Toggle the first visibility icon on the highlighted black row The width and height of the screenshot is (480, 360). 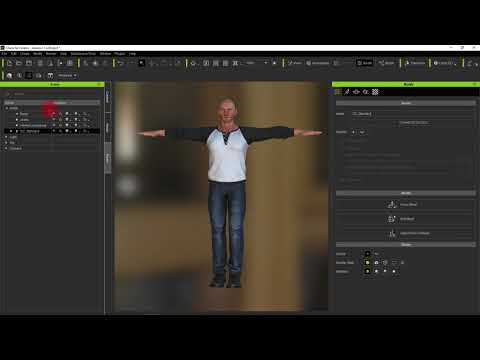[53, 131]
